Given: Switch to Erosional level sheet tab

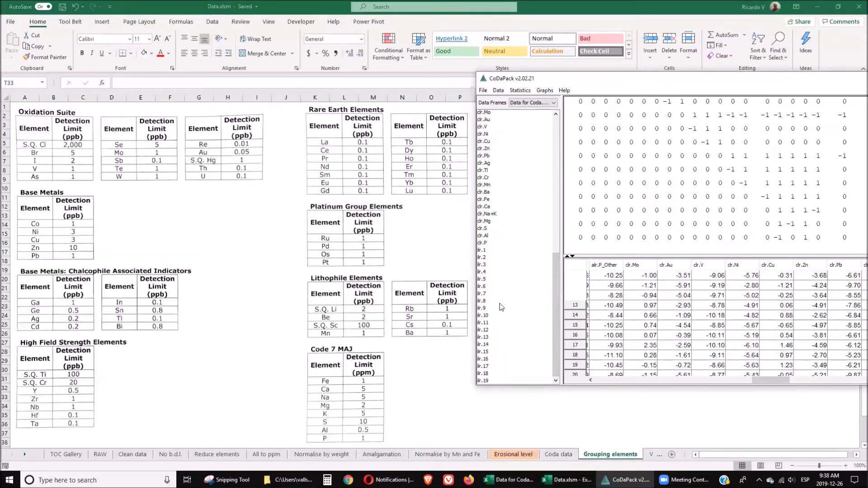Looking at the screenshot, I should pyautogui.click(x=513, y=454).
